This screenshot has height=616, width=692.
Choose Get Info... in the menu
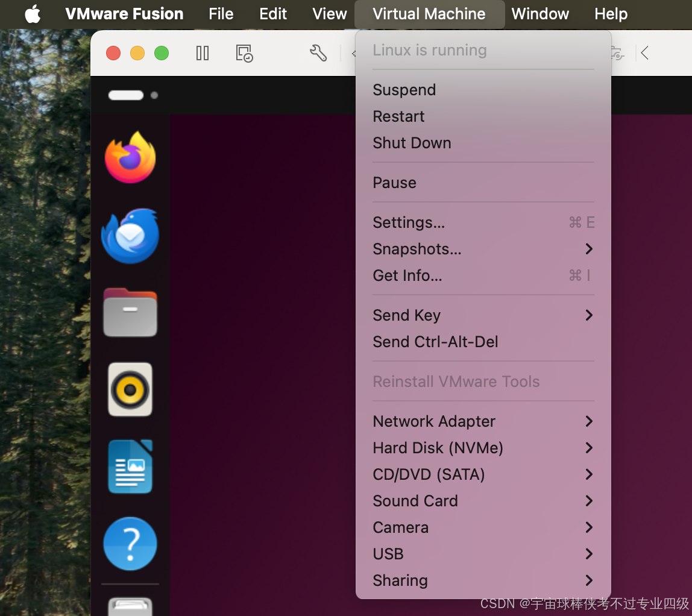coord(483,275)
